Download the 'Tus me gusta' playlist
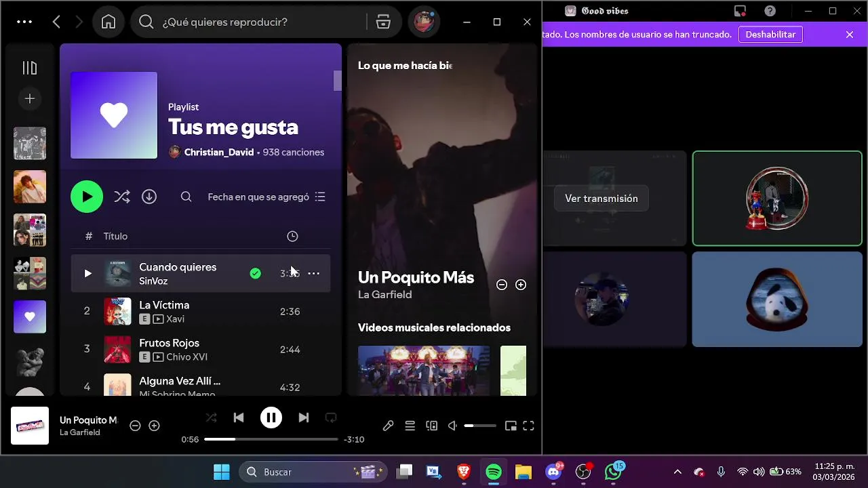This screenshot has height=488, width=868. (x=149, y=197)
